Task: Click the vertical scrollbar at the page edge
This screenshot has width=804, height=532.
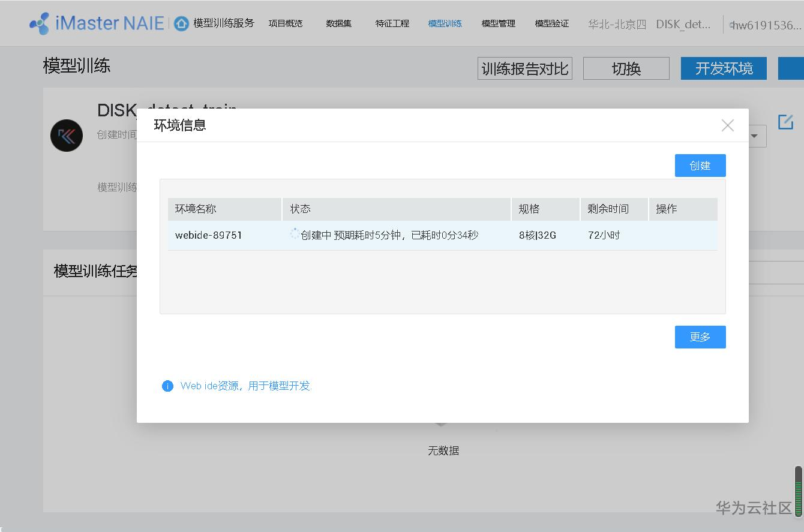Action: click(799, 491)
